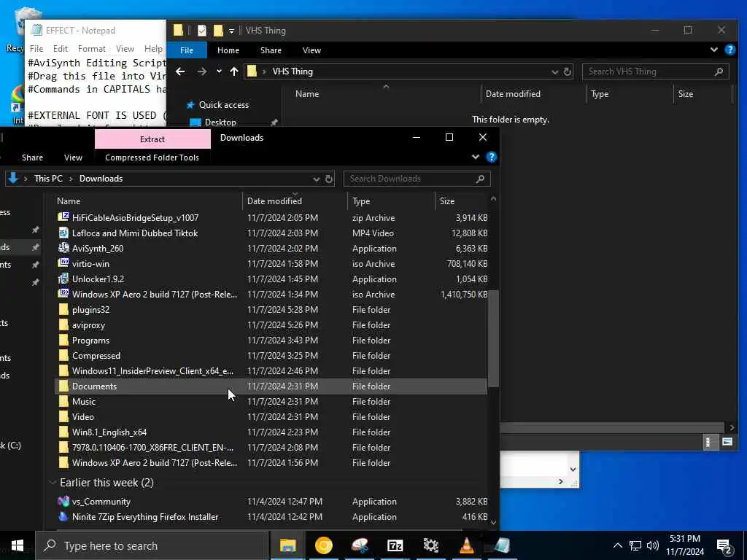Click This PC in Downloads breadcrumb

point(48,179)
